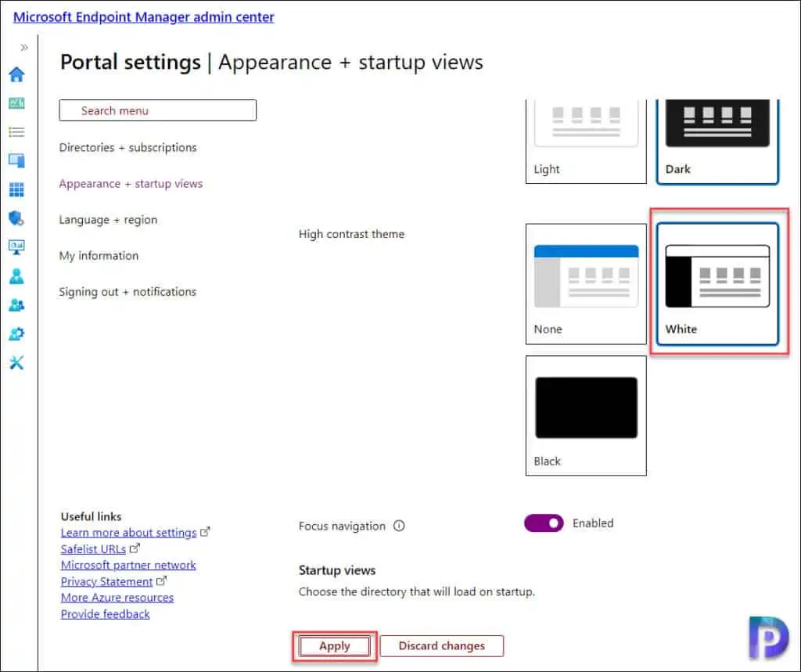Open external link icon beside Learn more about settings
The width and height of the screenshot is (801, 672).
click(x=205, y=532)
